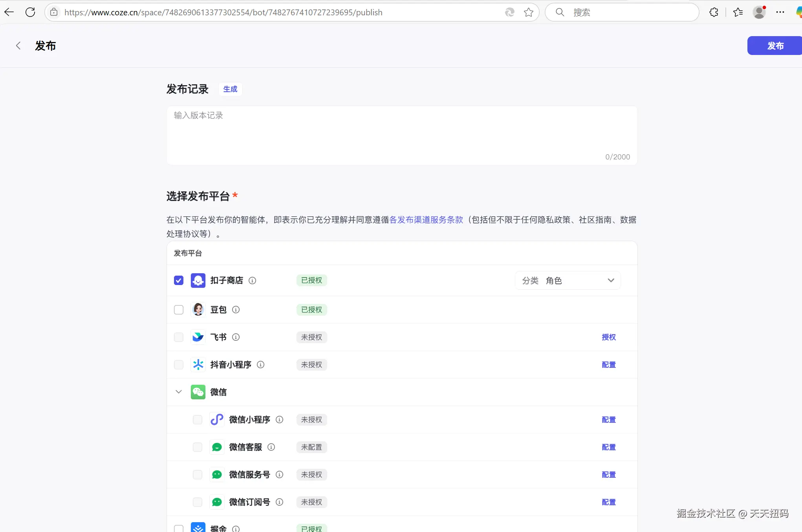Check the 微信订阅号 checkbox
The width and height of the screenshot is (802, 532).
coord(198,502)
